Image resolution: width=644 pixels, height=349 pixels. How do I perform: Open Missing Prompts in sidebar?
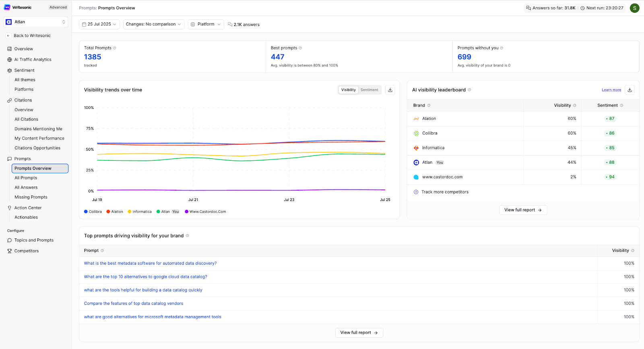pyautogui.click(x=31, y=197)
